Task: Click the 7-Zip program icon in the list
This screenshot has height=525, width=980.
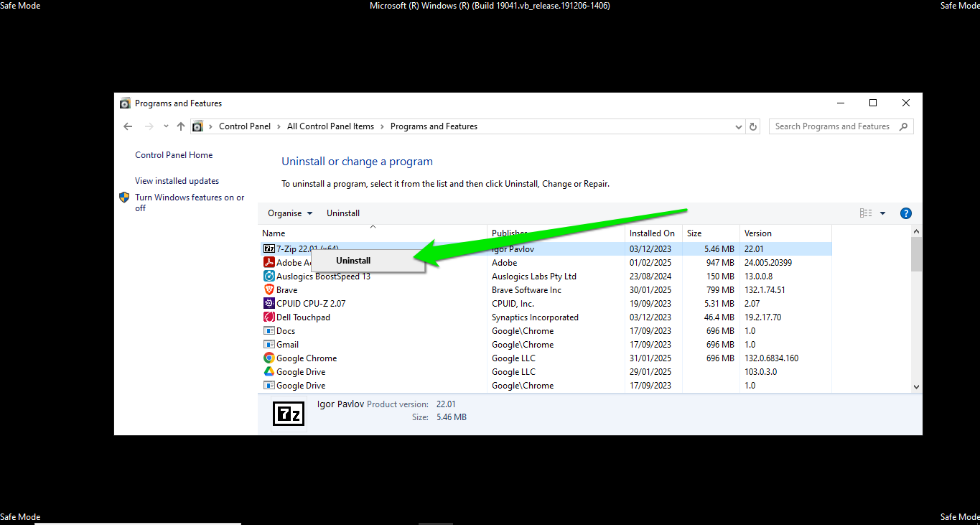Action: click(269, 249)
